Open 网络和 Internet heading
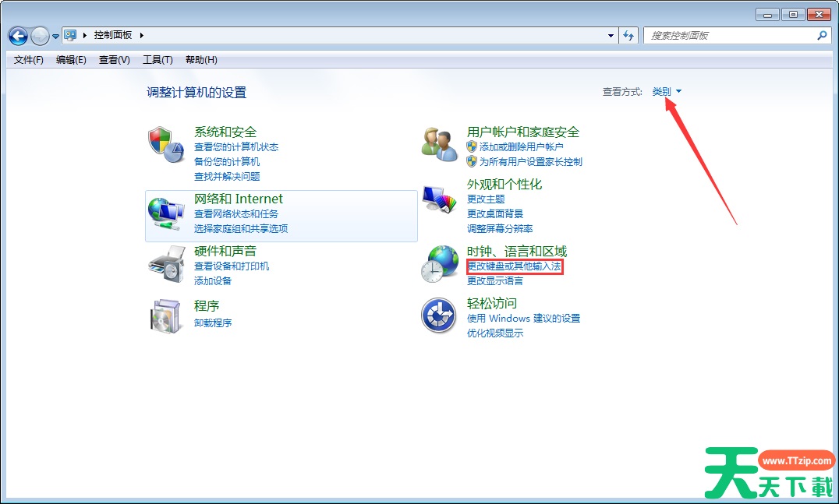Image resolution: width=839 pixels, height=504 pixels. (238, 199)
